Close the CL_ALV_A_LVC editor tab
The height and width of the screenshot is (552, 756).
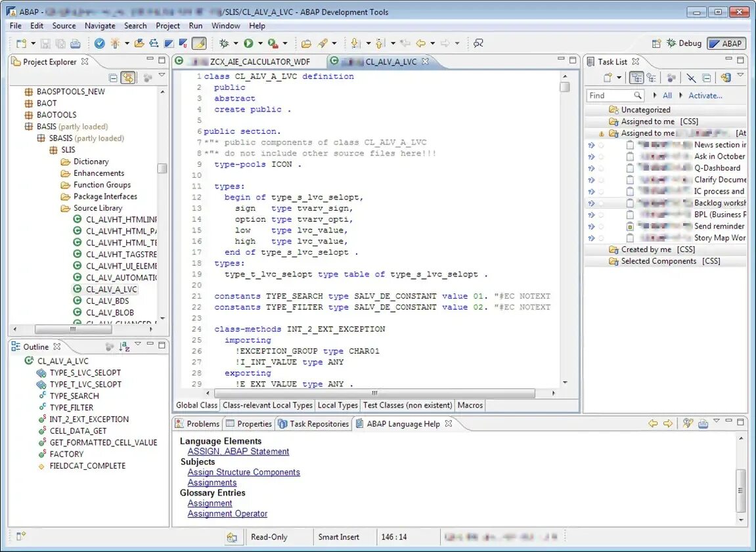pyautogui.click(x=425, y=61)
